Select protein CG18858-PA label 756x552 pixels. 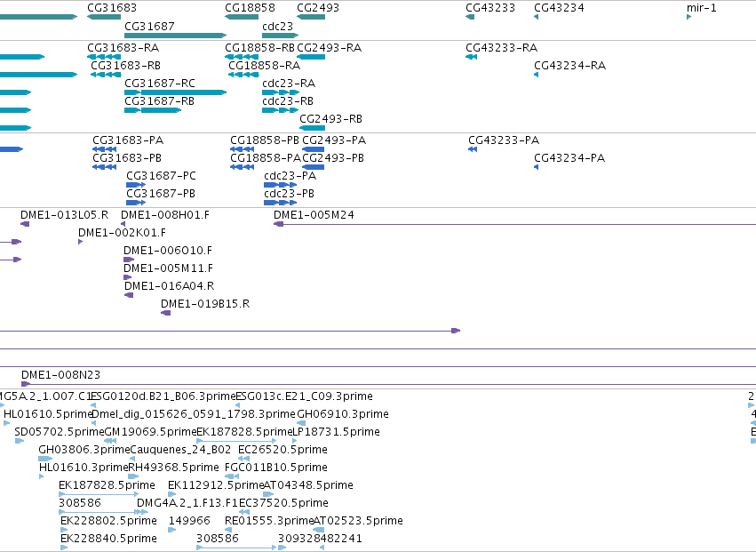click(x=266, y=158)
